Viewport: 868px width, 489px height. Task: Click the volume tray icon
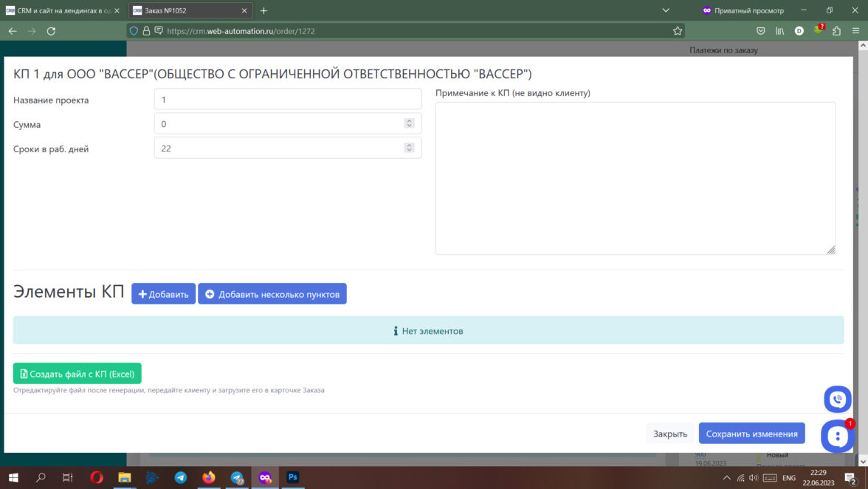(x=754, y=478)
